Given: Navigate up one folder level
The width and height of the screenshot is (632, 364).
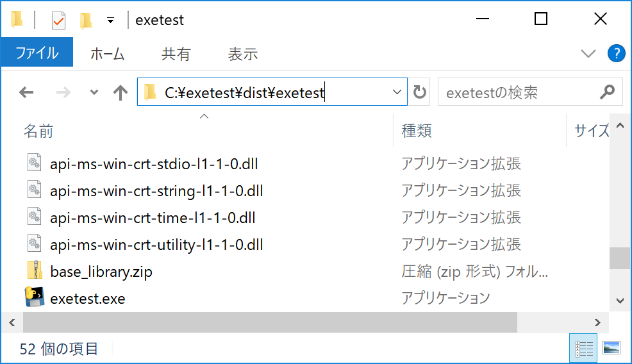Looking at the screenshot, I should click(x=121, y=93).
